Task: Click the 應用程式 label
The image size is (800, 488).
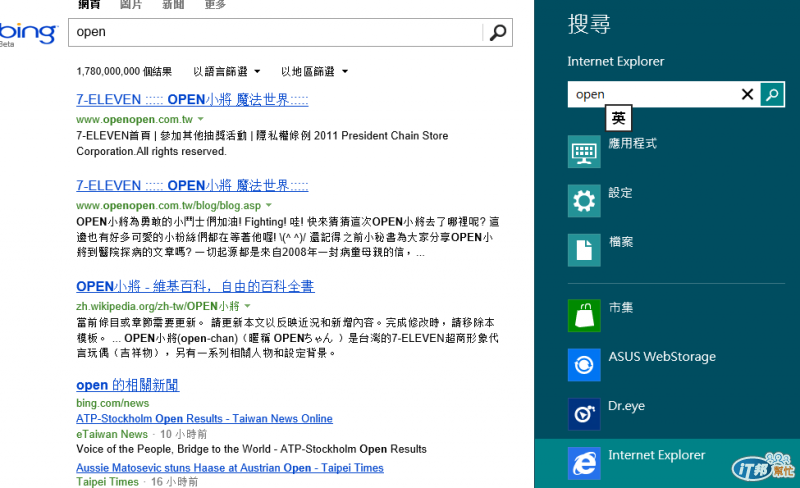Action: pyautogui.click(x=633, y=143)
